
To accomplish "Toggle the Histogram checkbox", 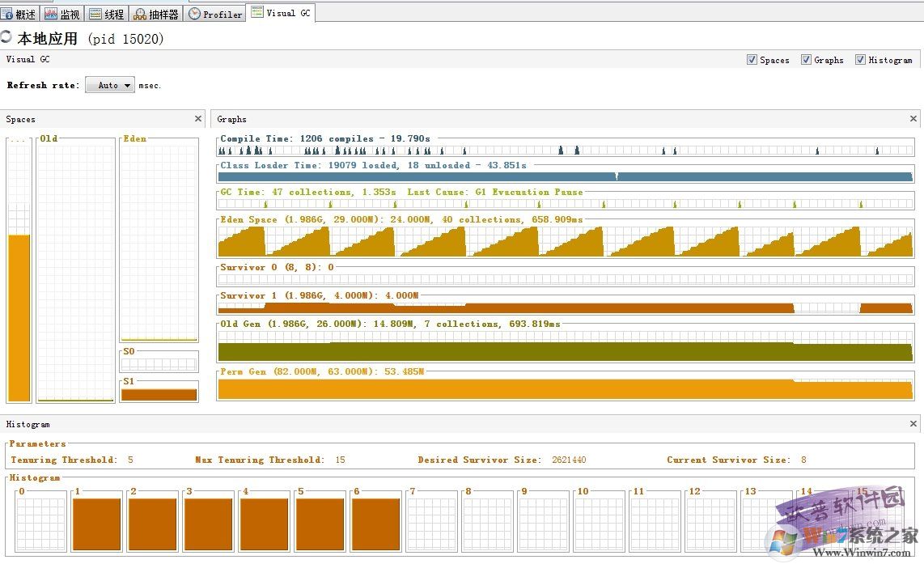I will click(x=860, y=60).
